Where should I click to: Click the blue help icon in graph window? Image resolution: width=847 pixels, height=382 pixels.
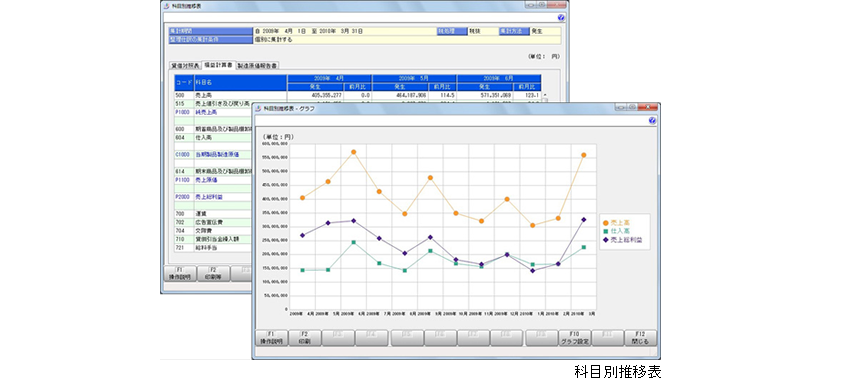point(652,120)
